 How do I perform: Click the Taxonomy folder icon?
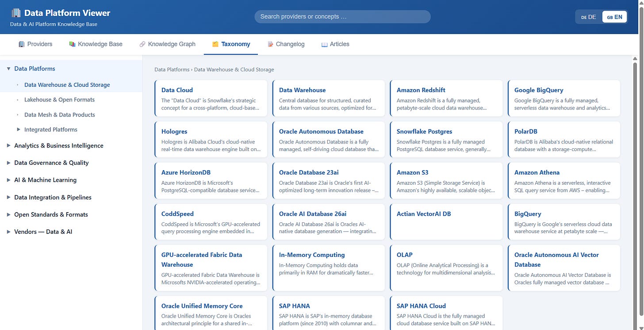pos(215,44)
